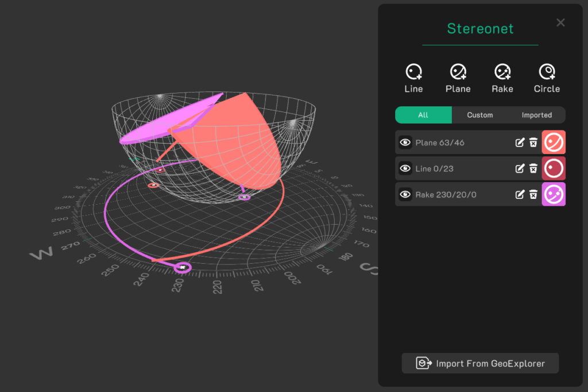Add a new Plane to stereonet
588x392 pixels.
pyautogui.click(x=458, y=78)
